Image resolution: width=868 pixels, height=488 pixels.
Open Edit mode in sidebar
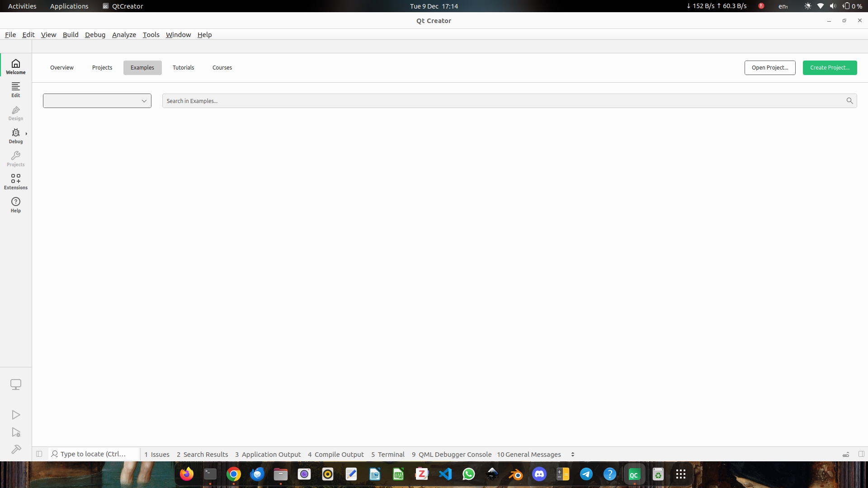[x=16, y=90]
